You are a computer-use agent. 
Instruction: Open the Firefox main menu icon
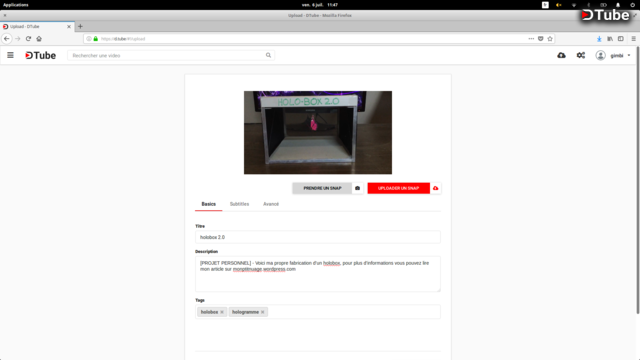[633, 39]
